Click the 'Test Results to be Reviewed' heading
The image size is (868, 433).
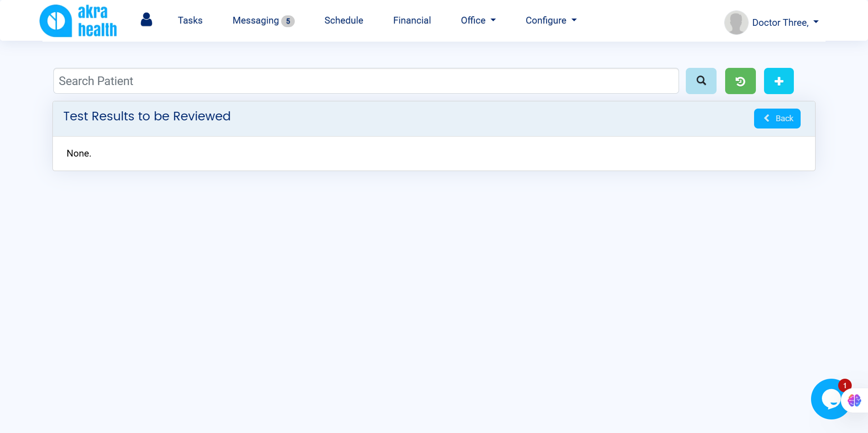point(147,116)
